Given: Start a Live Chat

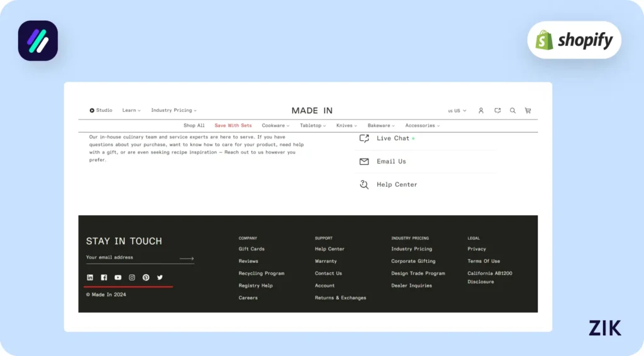Looking at the screenshot, I should coord(392,138).
